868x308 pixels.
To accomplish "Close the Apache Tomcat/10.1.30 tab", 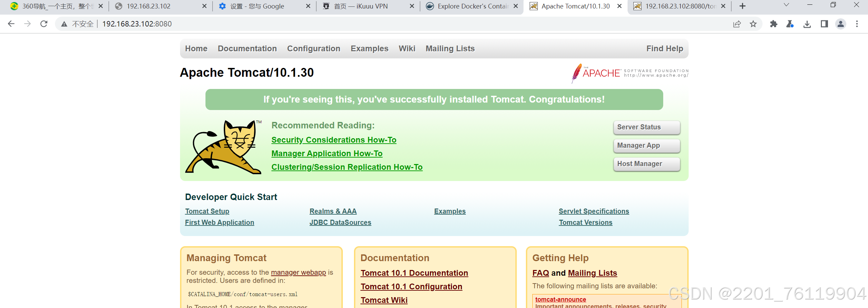I will point(619,6).
